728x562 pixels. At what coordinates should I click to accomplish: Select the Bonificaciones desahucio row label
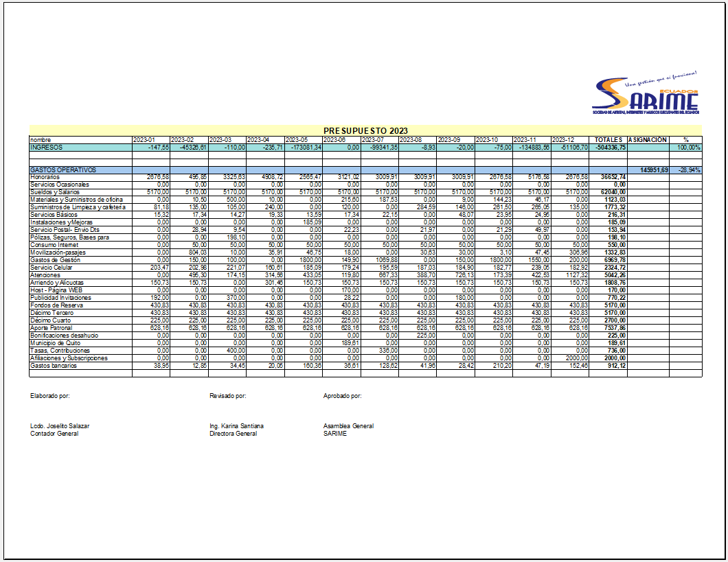click(64, 336)
